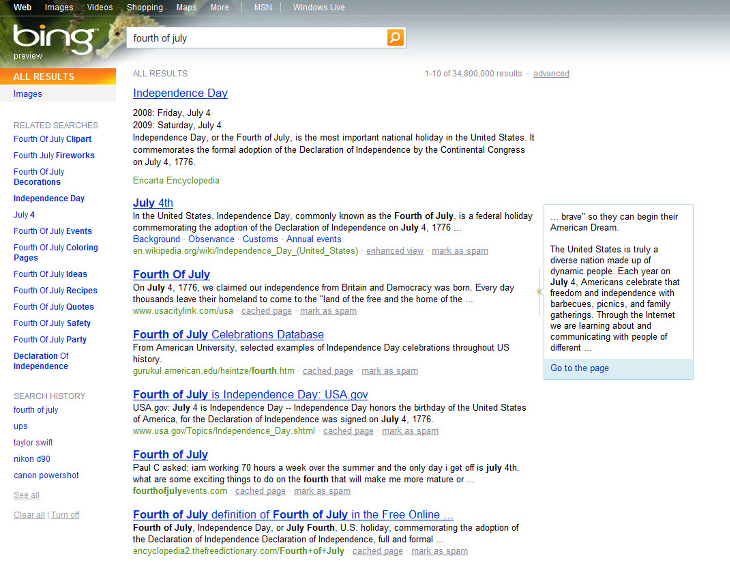Select the Shopping tab
This screenshot has width=730, height=564.
click(144, 7)
